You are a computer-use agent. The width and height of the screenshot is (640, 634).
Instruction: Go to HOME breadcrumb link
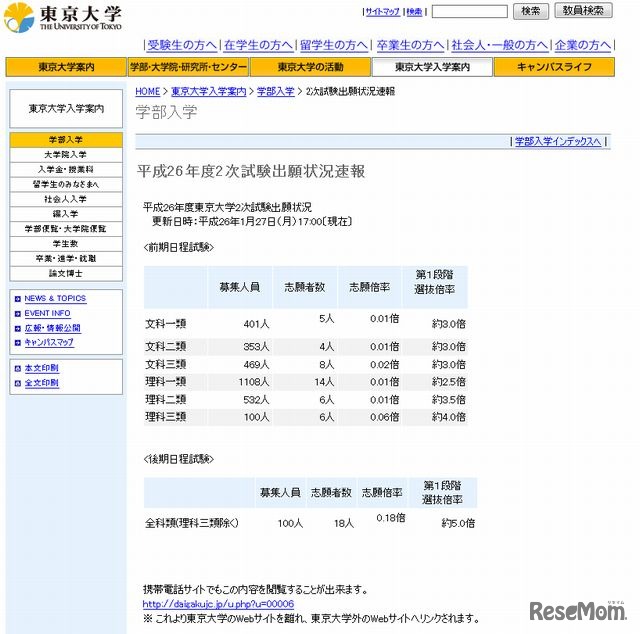click(147, 91)
